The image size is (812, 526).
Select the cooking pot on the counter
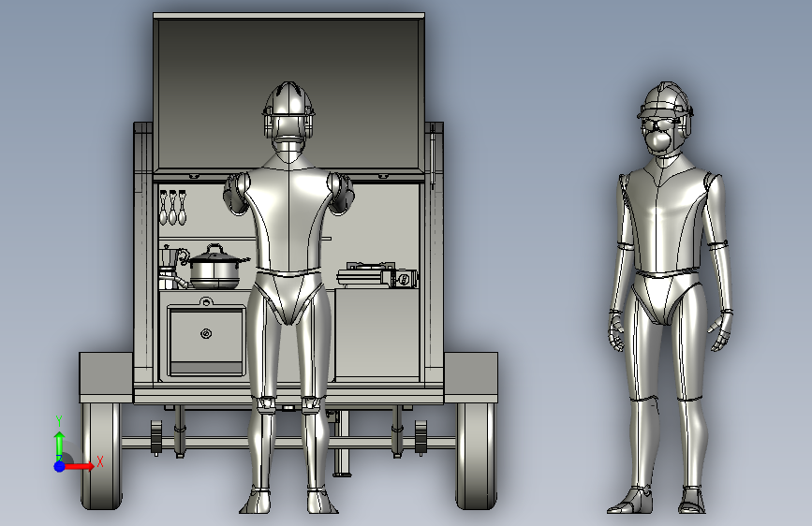[215, 269]
